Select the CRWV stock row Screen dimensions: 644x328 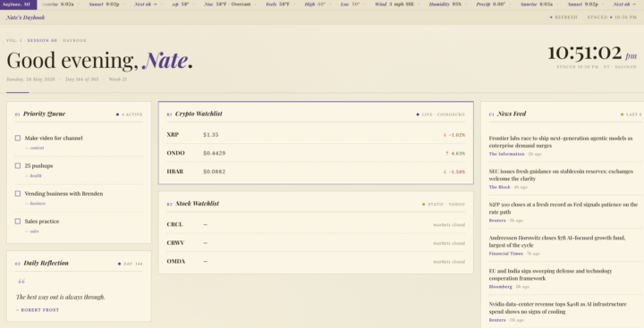pyautogui.click(x=316, y=243)
